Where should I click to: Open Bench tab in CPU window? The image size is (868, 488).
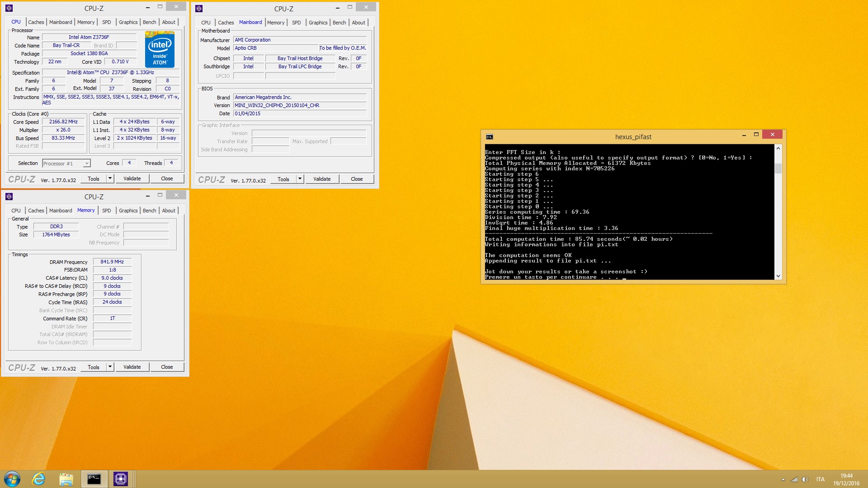click(x=150, y=22)
